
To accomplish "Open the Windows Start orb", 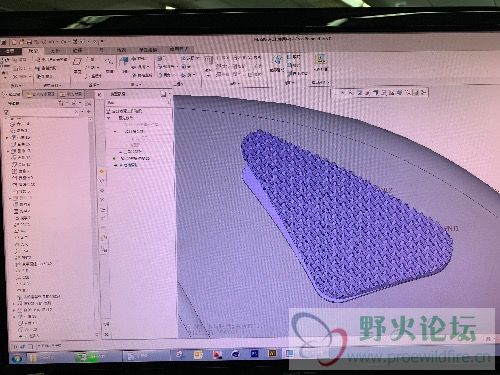I will (x=16, y=359).
